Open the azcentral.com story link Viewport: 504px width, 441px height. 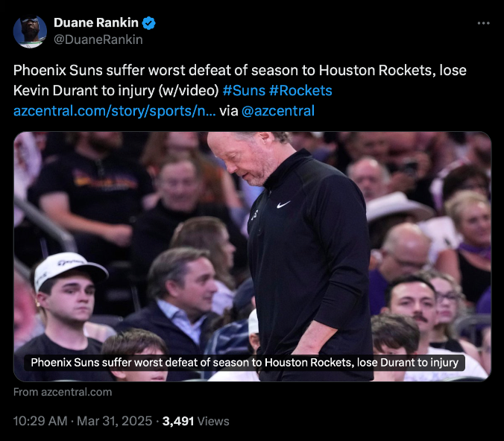click(114, 111)
